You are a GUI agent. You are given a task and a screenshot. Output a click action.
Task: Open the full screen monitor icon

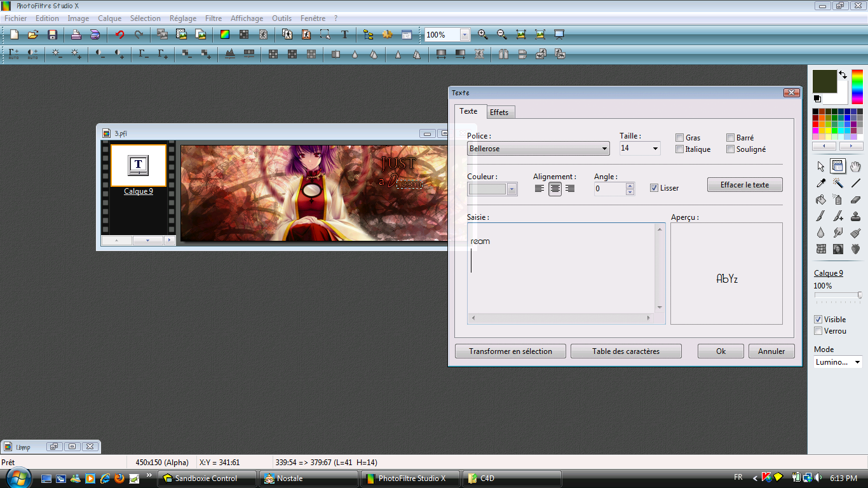559,35
